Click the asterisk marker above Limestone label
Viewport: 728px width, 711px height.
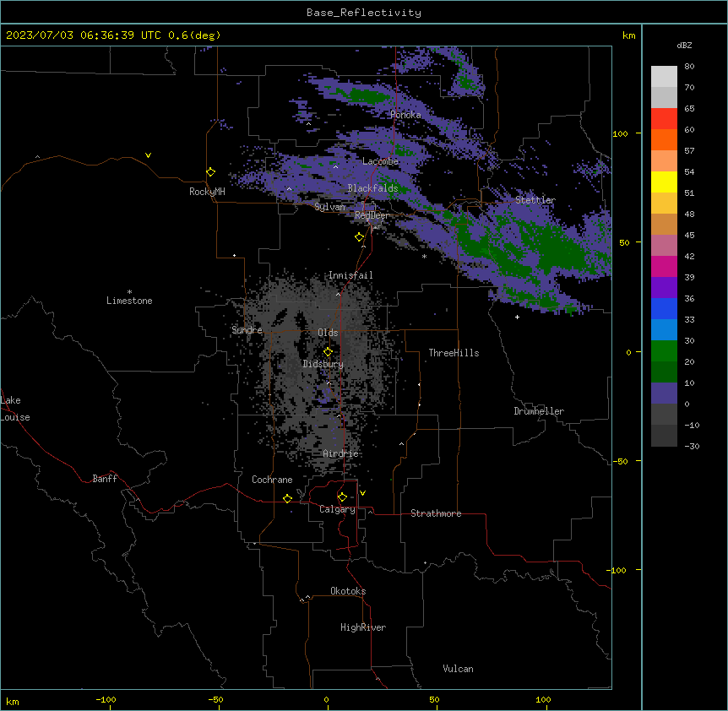pyautogui.click(x=129, y=292)
